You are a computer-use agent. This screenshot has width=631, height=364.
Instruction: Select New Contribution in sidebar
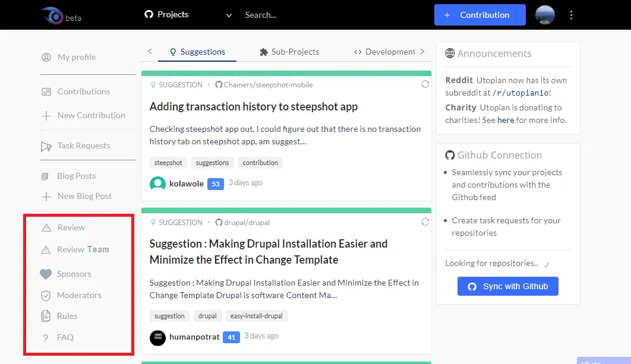pyautogui.click(x=92, y=115)
